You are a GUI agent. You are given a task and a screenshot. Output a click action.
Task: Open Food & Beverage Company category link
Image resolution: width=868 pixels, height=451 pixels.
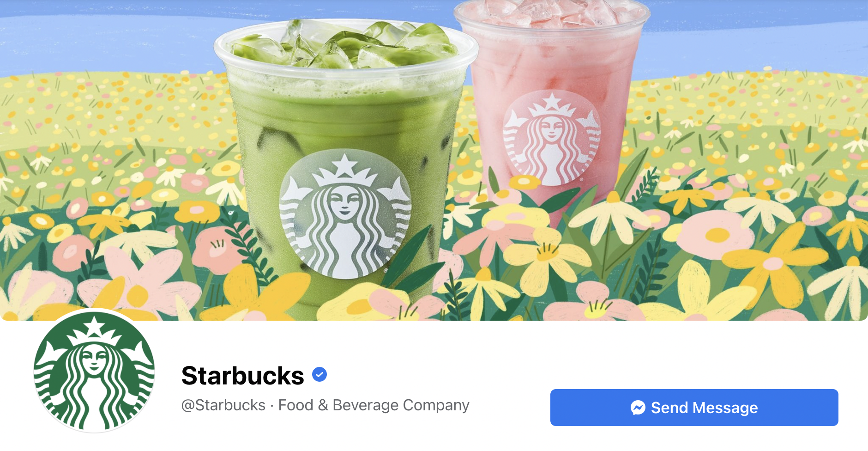(374, 405)
